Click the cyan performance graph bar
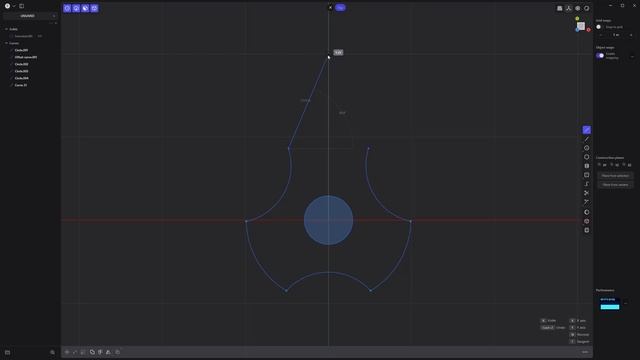640x360 pixels. click(610, 307)
